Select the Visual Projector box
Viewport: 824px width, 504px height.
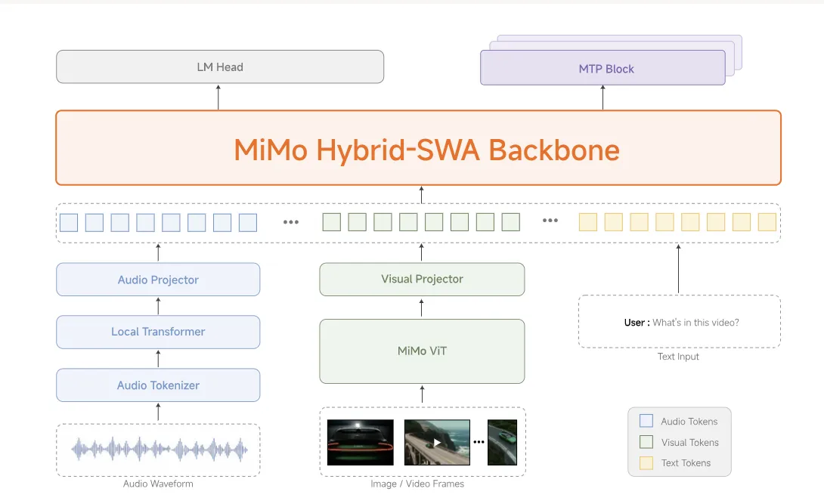pyautogui.click(x=422, y=279)
